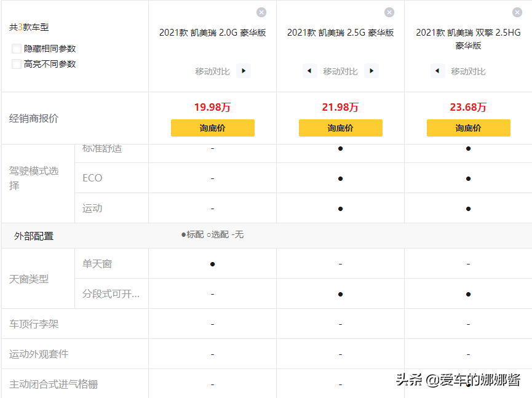The image size is (532, 398).
Task: Remove the 2.5G 豪华版 column with its close icon
Action: (389, 12)
